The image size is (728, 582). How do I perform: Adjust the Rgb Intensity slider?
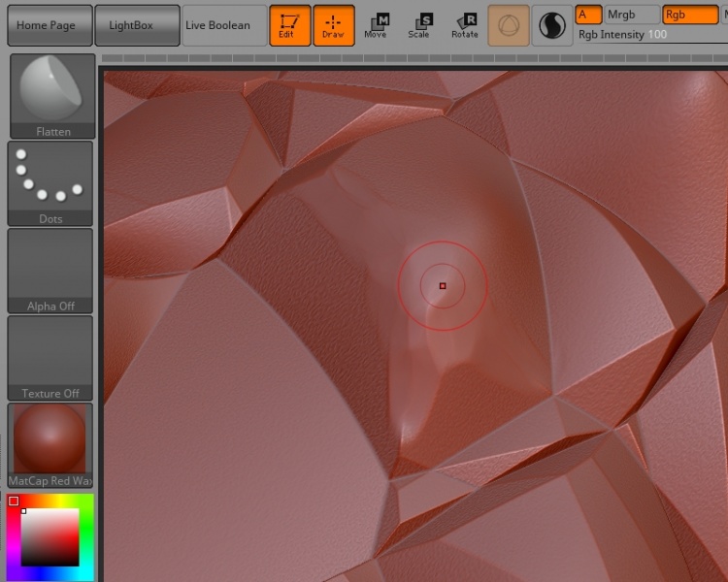[x=651, y=35]
